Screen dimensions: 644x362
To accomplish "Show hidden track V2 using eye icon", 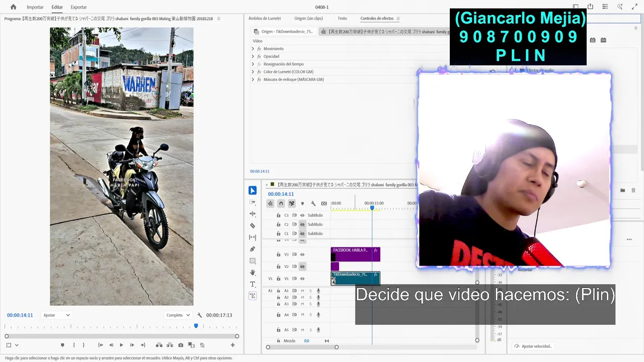I will click(302, 266).
